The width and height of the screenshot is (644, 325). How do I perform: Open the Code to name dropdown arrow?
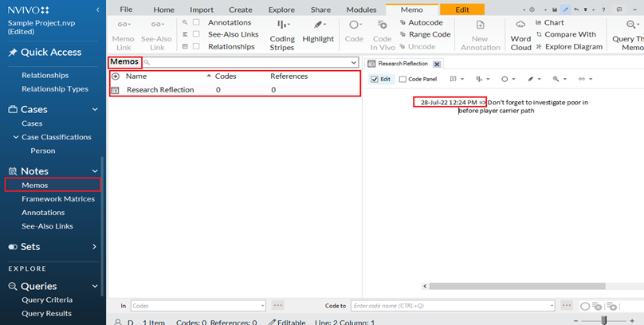(x=552, y=306)
